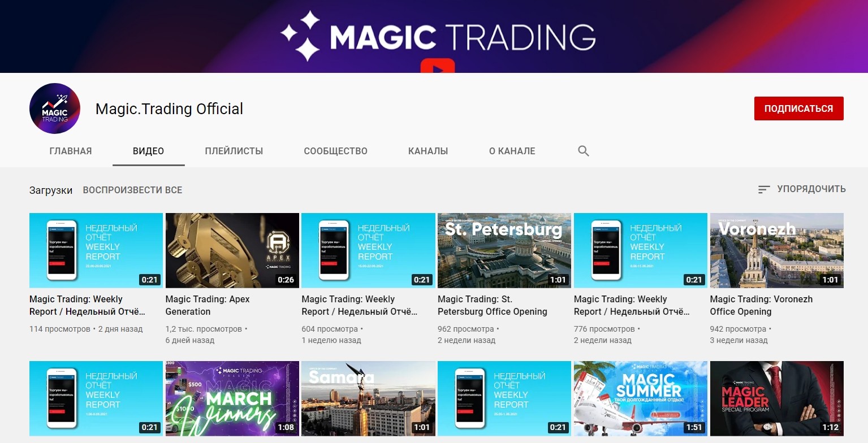Click title Magic Trading: Voronezh Office Opening
Screen dimensions: 868x443
click(761, 305)
